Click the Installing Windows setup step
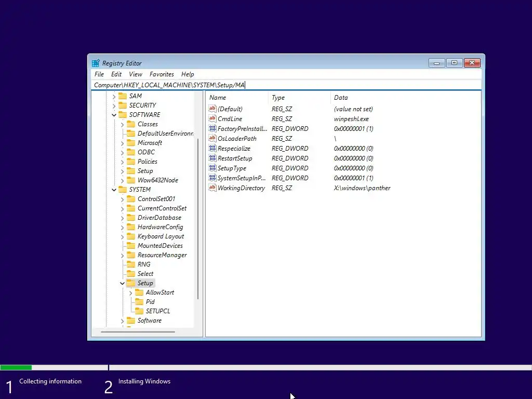Screen dimensions: 532x399 click(x=144, y=381)
